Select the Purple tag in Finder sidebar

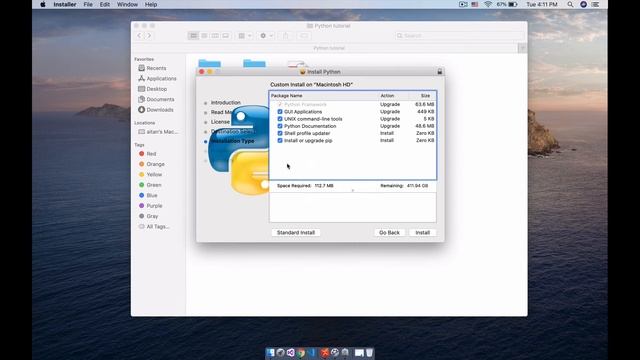pos(154,206)
